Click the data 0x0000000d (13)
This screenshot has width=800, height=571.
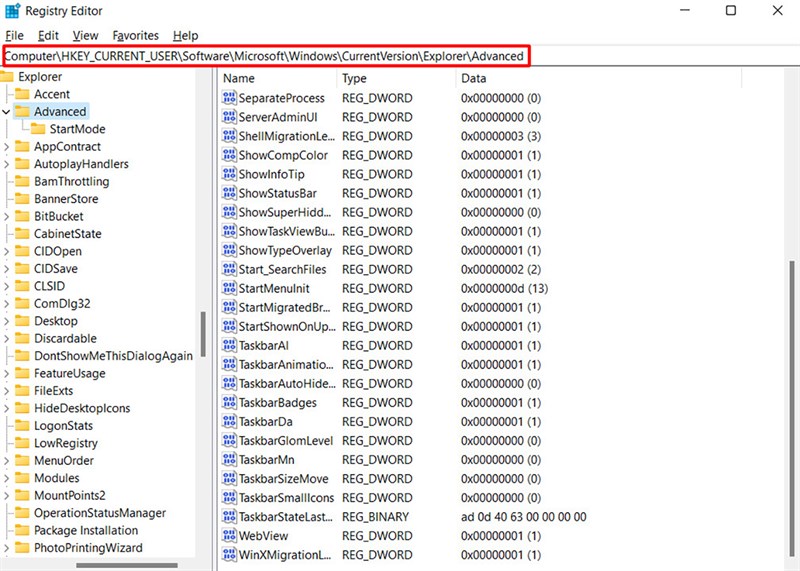(504, 288)
